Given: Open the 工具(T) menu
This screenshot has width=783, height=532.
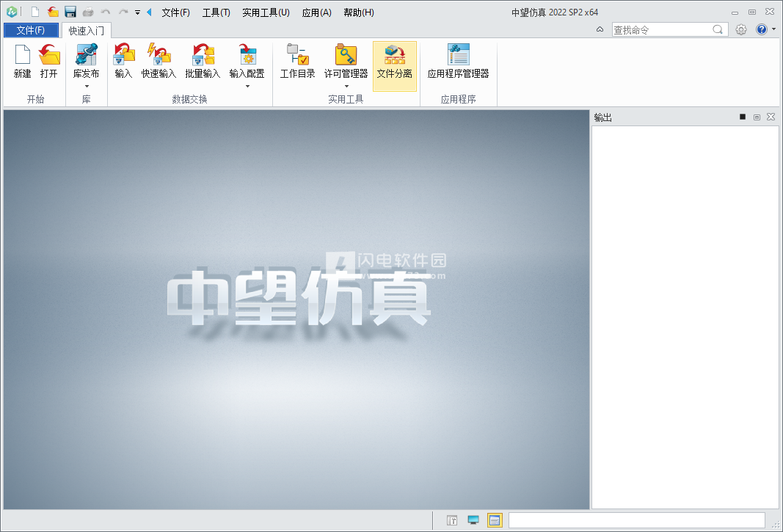Looking at the screenshot, I should (216, 12).
